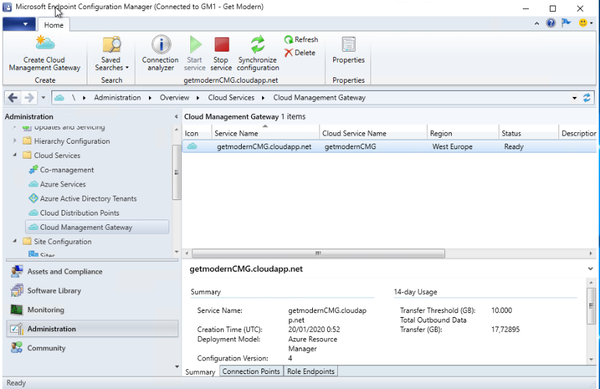The image size is (600, 389).
Task: Click the notifications flag icon
Action: tap(566, 23)
